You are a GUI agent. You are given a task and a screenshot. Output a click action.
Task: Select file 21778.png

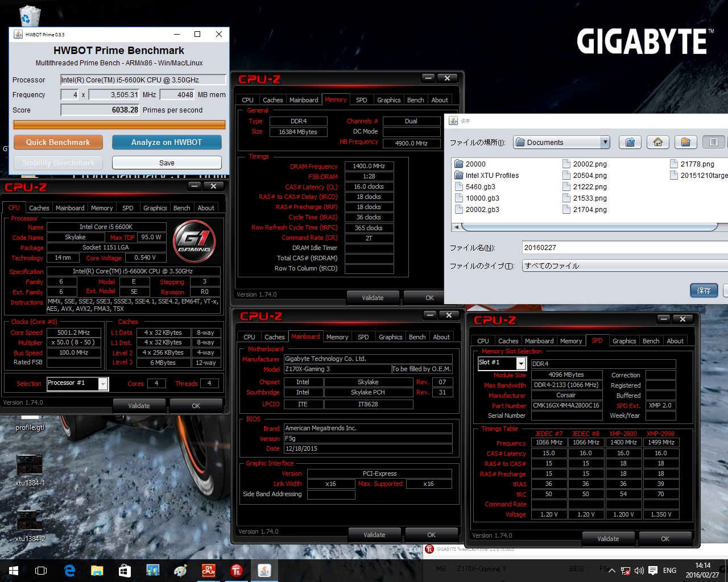[692, 164]
